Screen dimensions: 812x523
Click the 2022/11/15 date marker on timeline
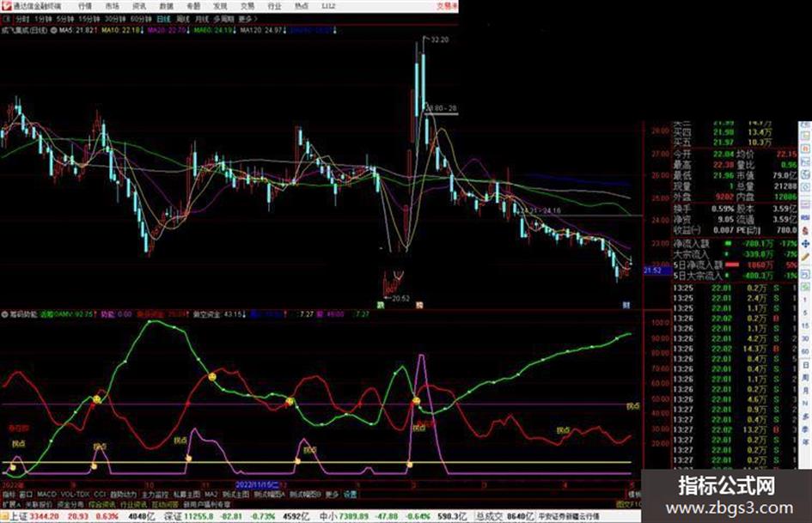tap(258, 485)
